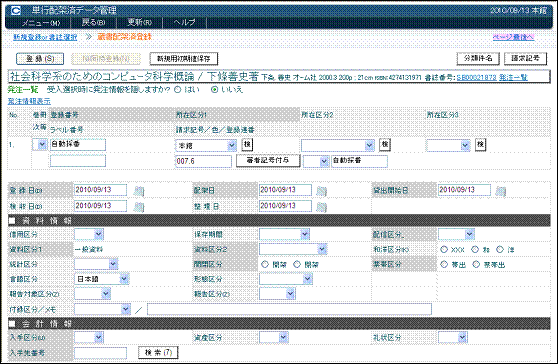Open the 借用区分 dropdown
558x364 pixels.
pyautogui.click(x=89, y=234)
